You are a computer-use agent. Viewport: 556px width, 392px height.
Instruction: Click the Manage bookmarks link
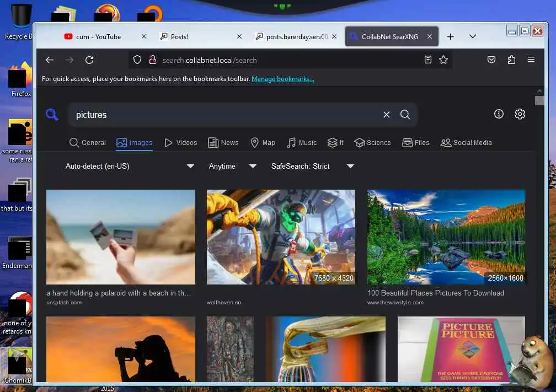282,79
